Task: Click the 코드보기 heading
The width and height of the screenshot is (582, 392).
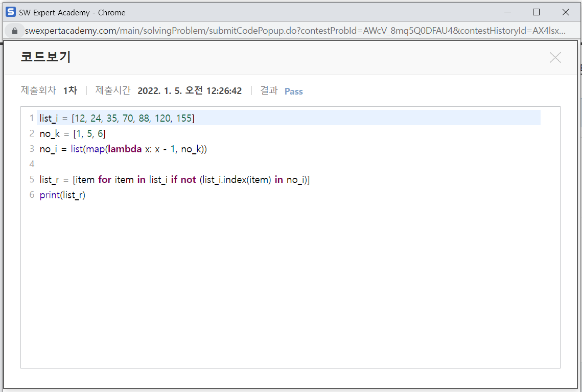Action: pos(45,57)
